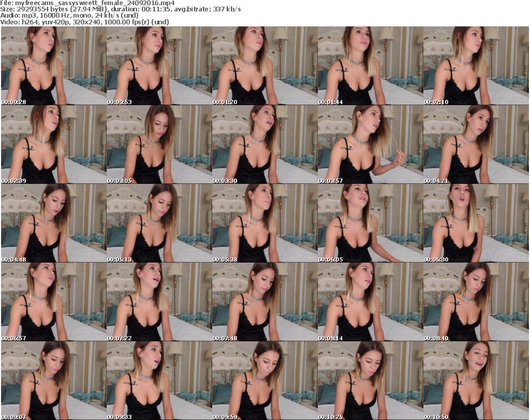Open the frame stamped 00:03:05
The width and height of the screenshot is (530, 420).
click(x=159, y=144)
